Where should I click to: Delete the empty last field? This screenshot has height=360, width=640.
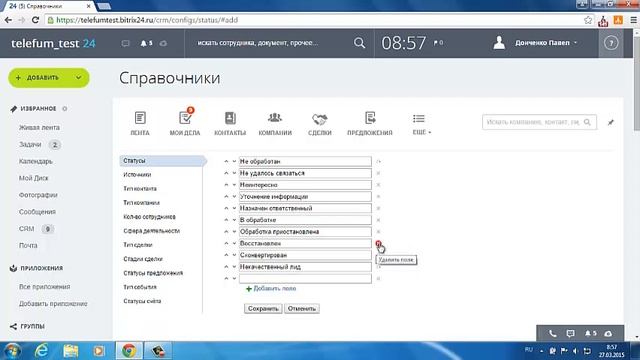tap(378, 278)
